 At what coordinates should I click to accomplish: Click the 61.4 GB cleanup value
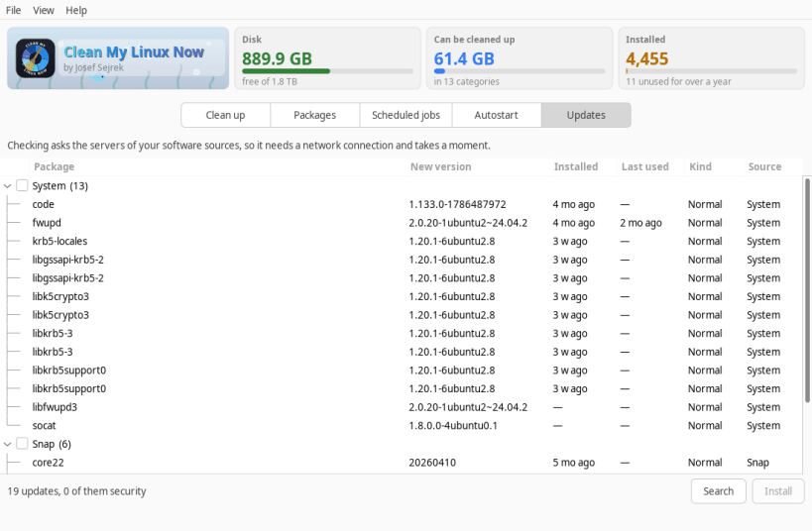[464, 59]
